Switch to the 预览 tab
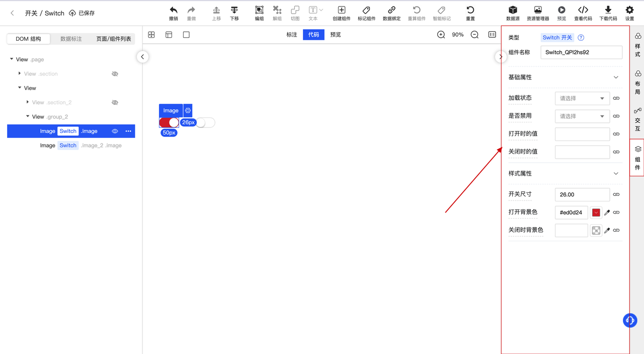 tap(336, 35)
